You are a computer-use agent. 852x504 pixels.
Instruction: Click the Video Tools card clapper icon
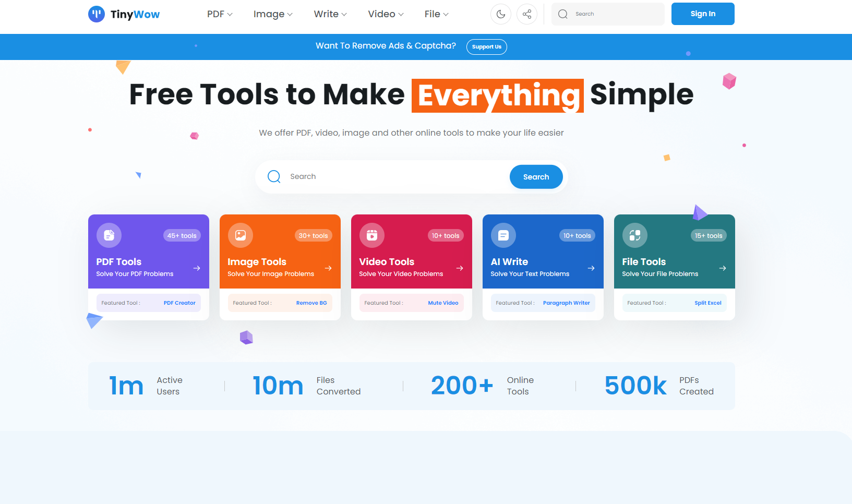(372, 235)
